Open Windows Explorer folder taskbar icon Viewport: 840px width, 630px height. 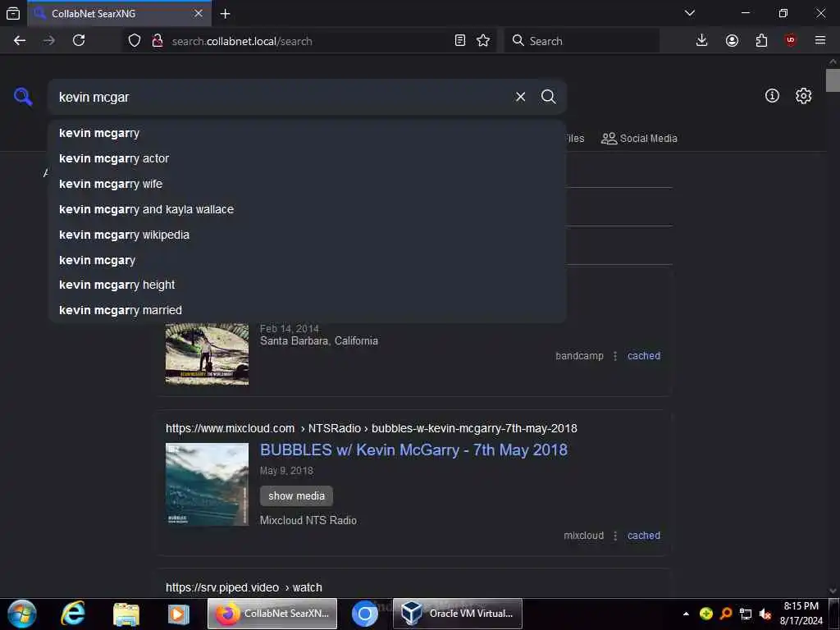tap(126, 614)
